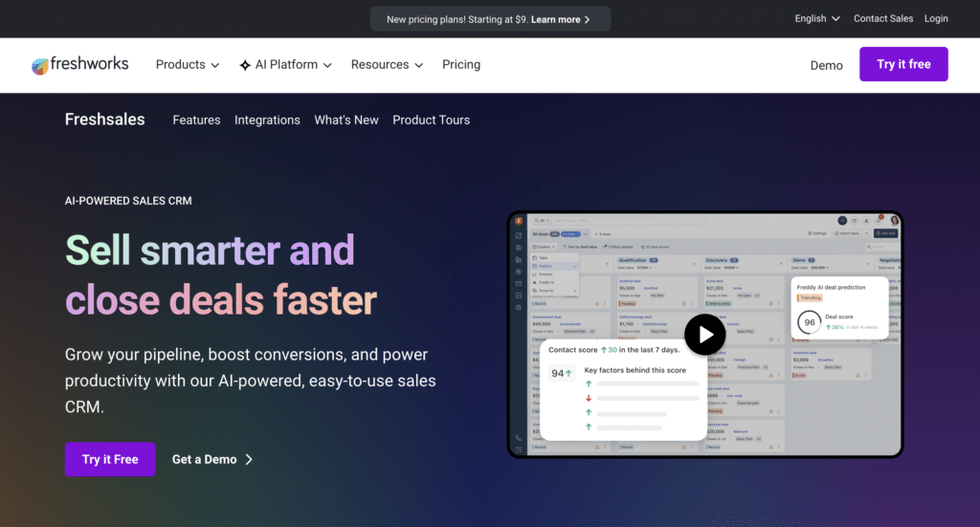Click the Freshsales product title
This screenshot has height=527, width=980.
(x=105, y=120)
